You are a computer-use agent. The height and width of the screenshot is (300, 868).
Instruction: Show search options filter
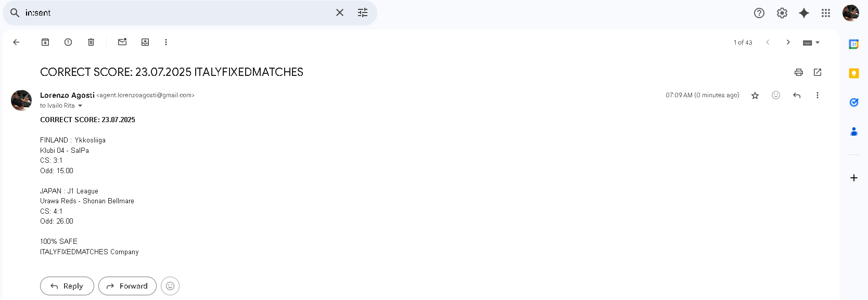[x=363, y=12]
